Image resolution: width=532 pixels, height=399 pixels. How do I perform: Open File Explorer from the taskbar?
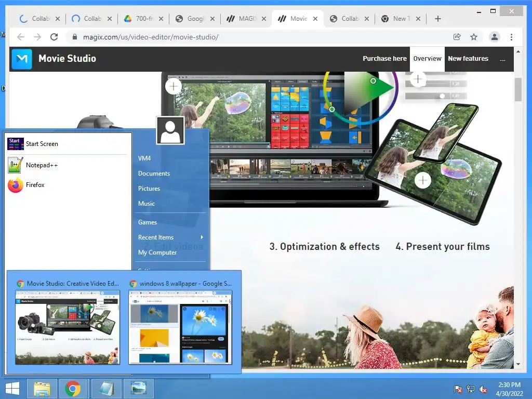pos(42,389)
